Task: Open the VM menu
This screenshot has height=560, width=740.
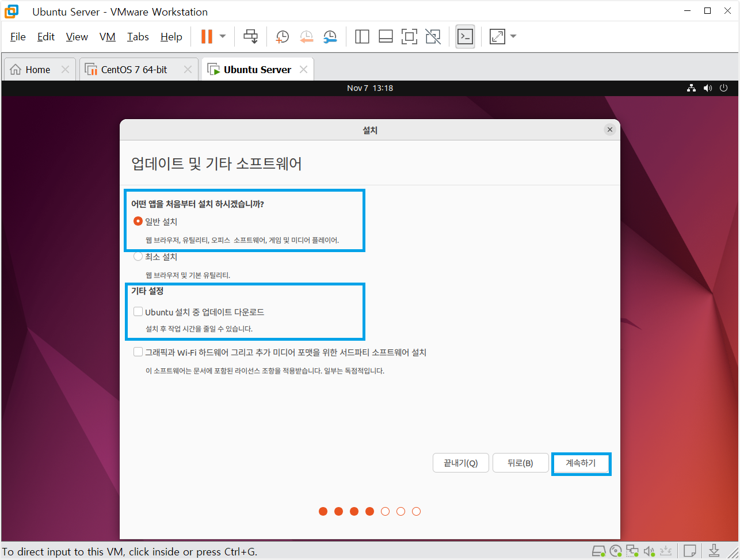Action: tap(108, 37)
